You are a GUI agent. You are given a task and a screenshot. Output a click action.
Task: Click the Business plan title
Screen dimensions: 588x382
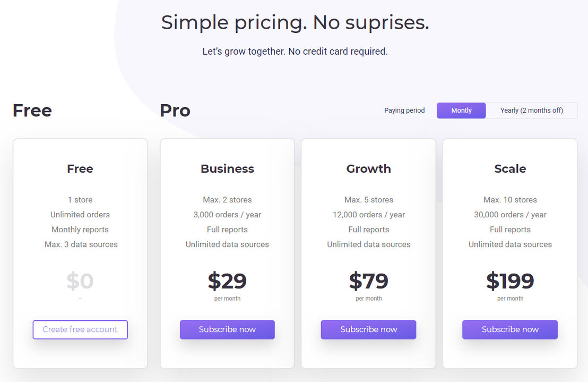[227, 169]
